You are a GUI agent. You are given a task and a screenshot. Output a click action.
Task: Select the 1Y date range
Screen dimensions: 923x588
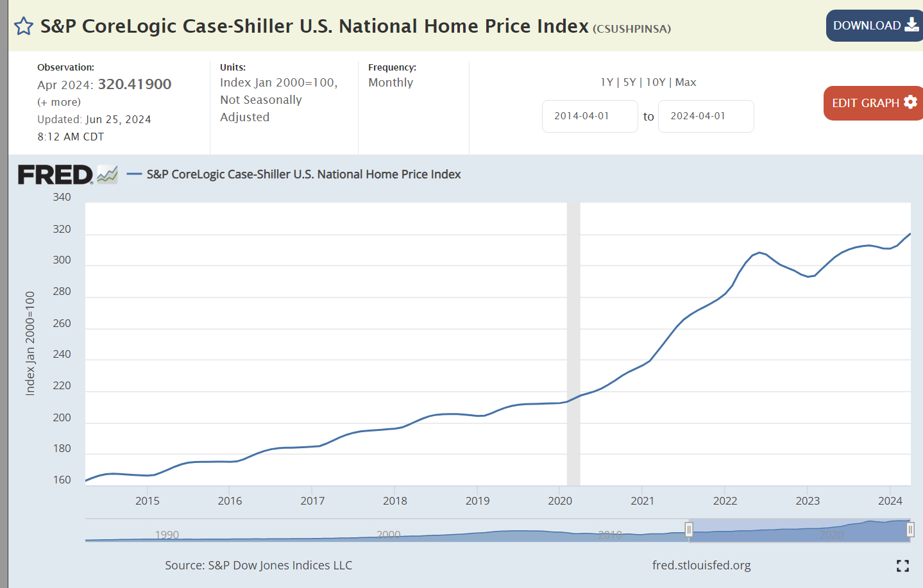click(x=606, y=82)
